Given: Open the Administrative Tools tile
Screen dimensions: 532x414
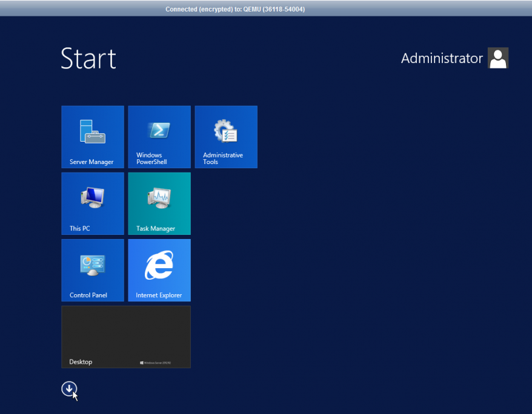Looking at the screenshot, I should (226, 137).
